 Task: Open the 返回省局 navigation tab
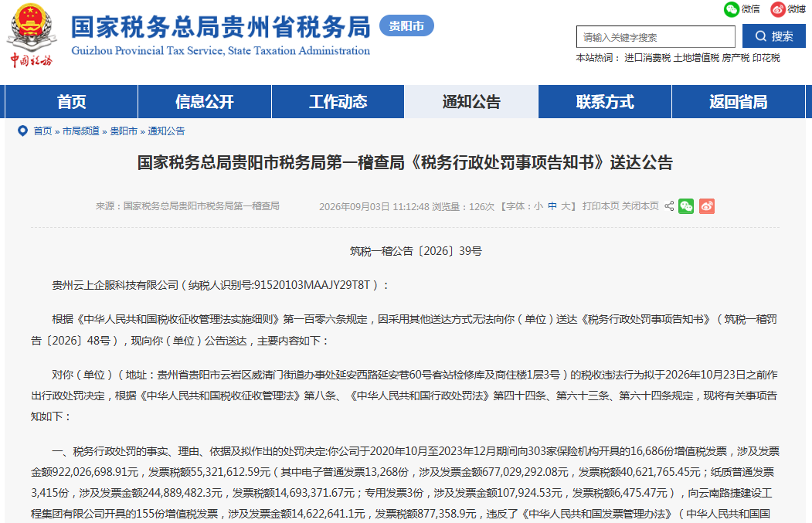[x=739, y=101]
